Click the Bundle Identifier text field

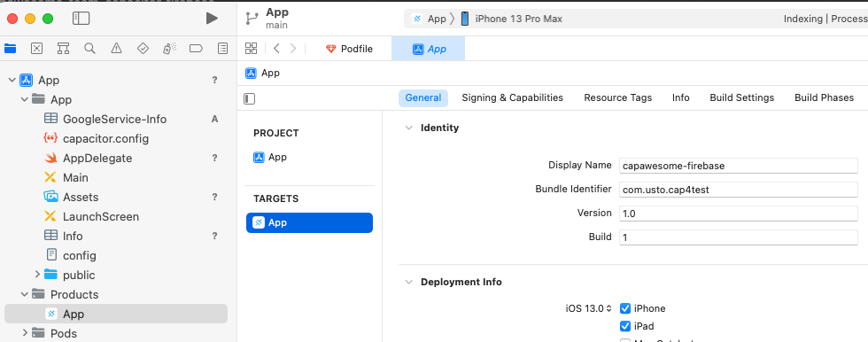[x=739, y=190]
